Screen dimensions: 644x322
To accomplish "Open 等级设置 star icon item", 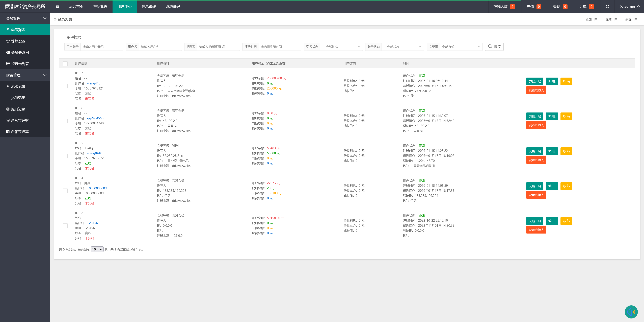I will tap(18, 41).
